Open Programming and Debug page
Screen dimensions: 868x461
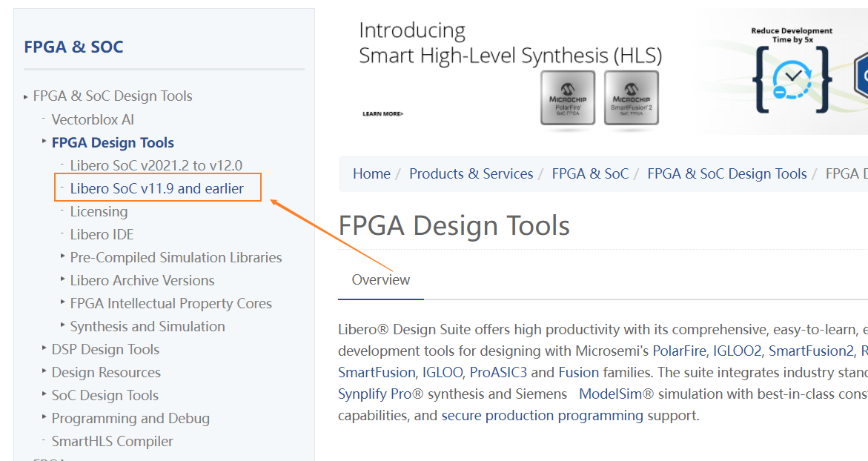click(130, 419)
